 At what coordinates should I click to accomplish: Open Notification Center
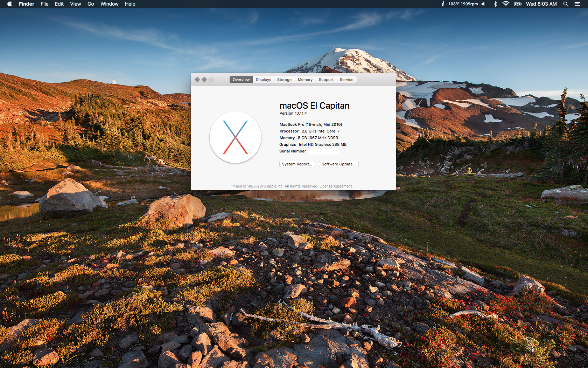tap(577, 4)
